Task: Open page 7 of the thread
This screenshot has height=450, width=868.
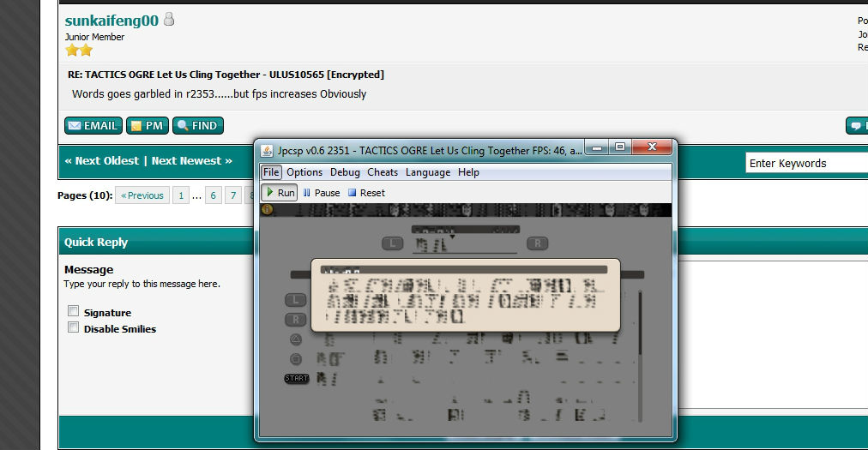Action: click(233, 195)
